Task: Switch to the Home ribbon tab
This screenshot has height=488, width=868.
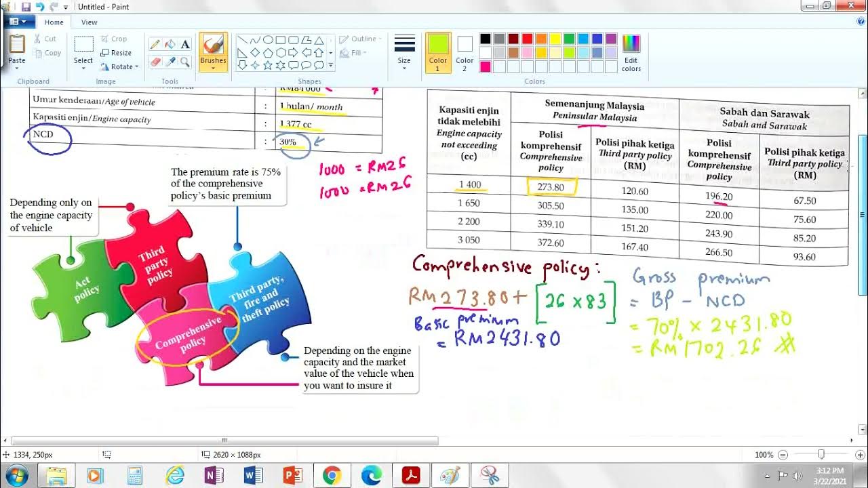Action: [x=54, y=22]
